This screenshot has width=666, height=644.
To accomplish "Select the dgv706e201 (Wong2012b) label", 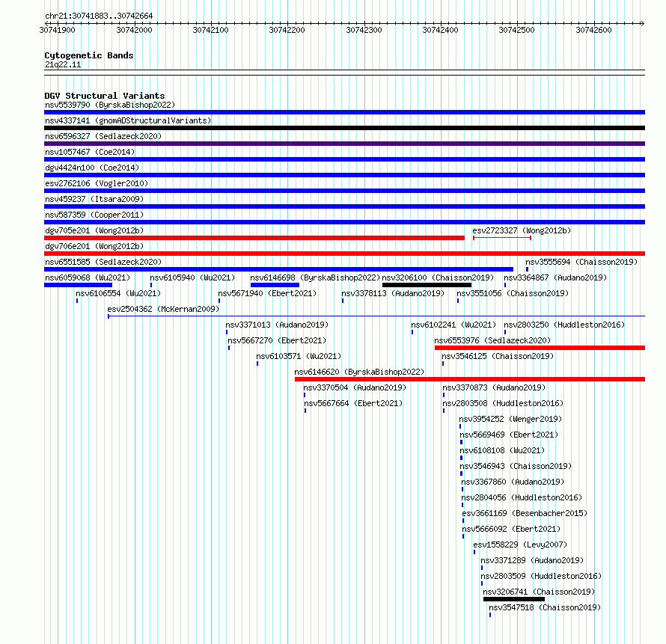I will [94, 246].
